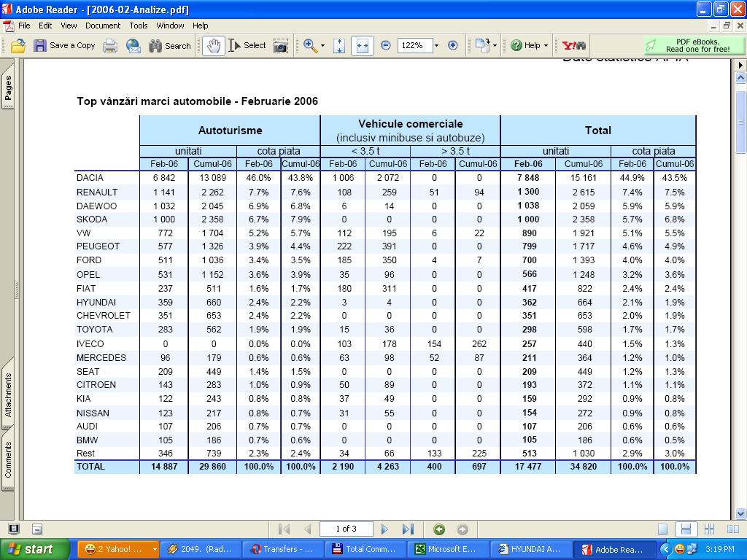This screenshot has width=747, height=560.
Task: Click the vertical scrollbar up arrow
Action: point(740,77)
